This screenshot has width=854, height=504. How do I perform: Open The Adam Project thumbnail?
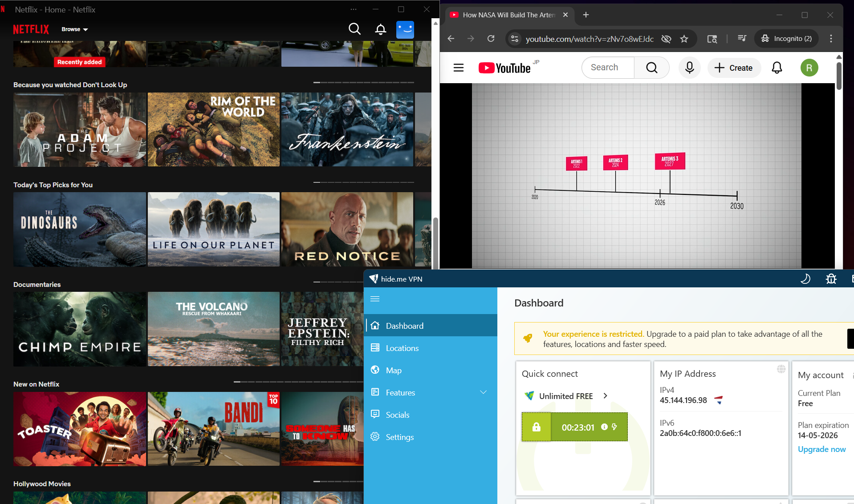[x=80, y=129]
